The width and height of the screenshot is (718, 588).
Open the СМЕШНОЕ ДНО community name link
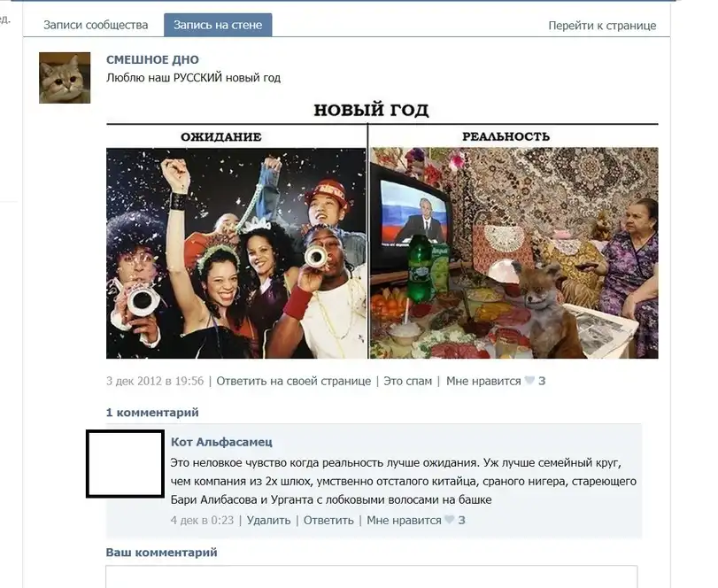[x=152, y=59]
